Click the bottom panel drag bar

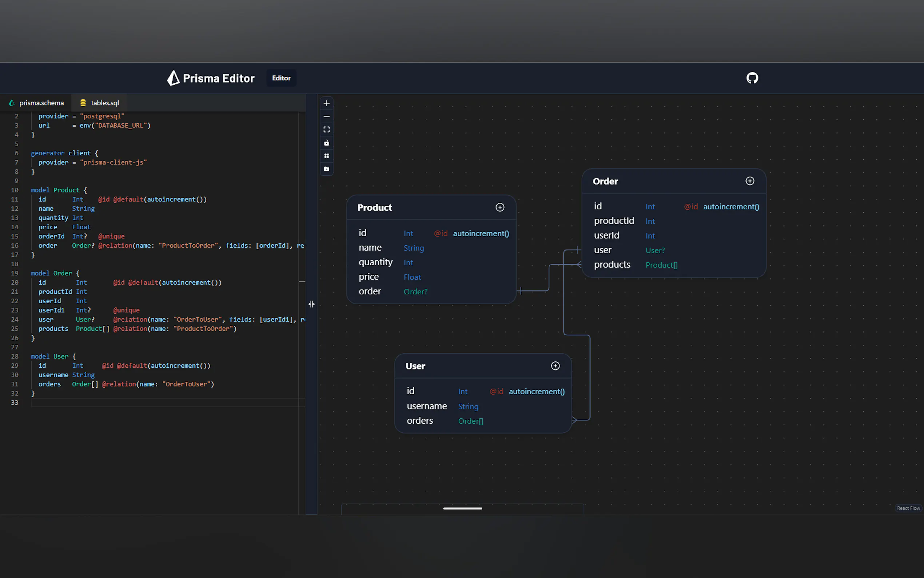click(x=462, y=508)
